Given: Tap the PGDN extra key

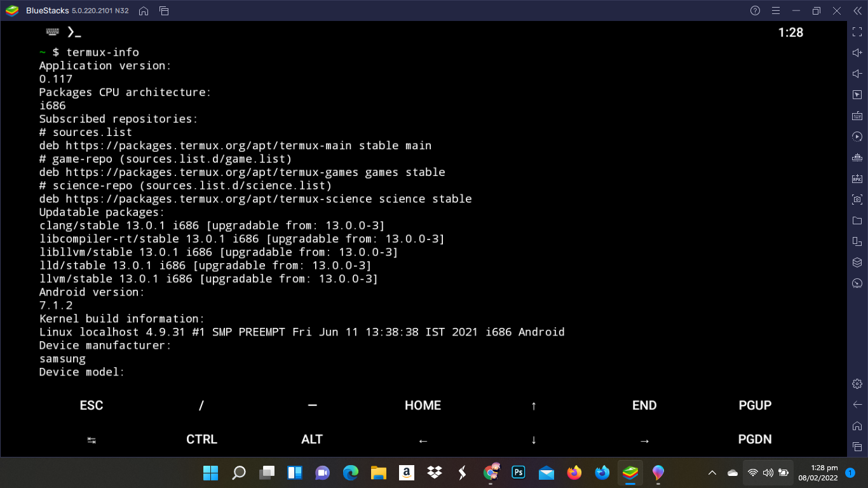Looking at the screenshot, I should (x=755, y=439).
